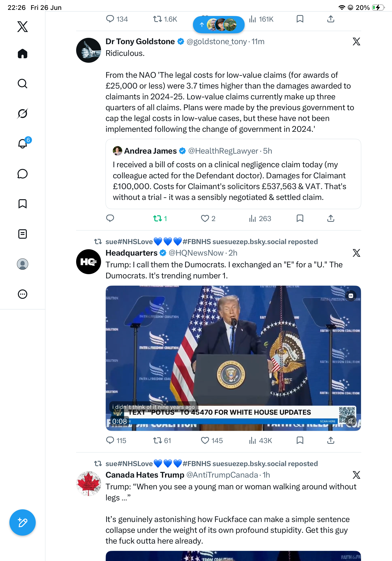
Task: Open Grok from the sidebar
Action: (x=23, y=114)
